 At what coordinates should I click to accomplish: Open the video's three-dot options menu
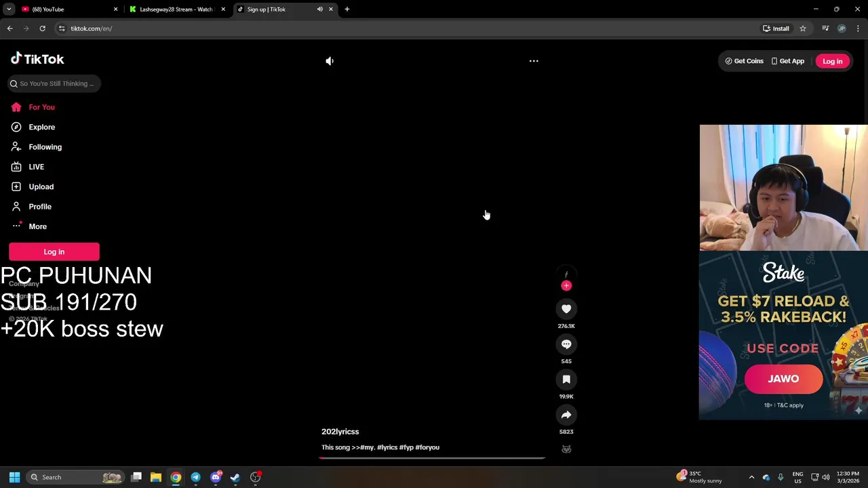pos(534,61)
